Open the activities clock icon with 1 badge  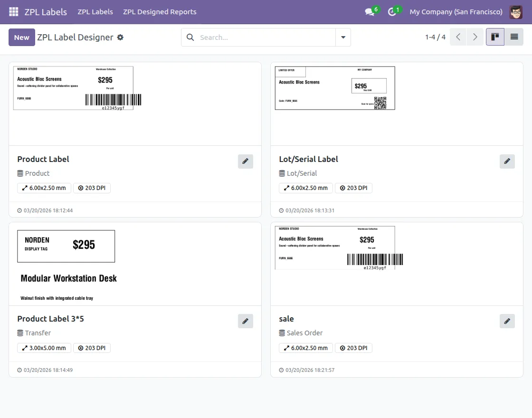click(392, 12)
